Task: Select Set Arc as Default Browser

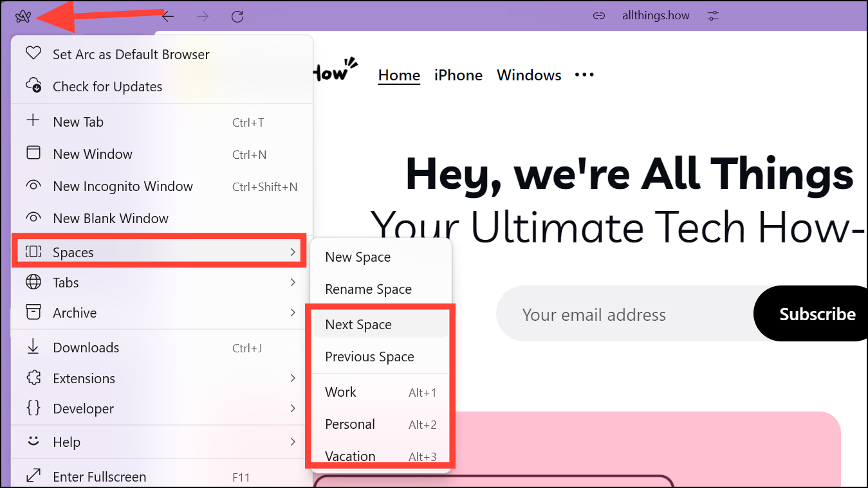Action: [x=162, y=55]
